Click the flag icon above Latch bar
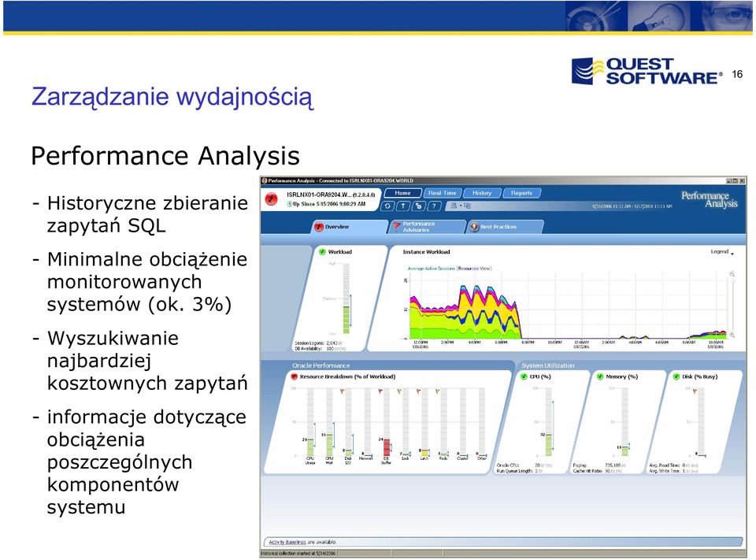This screenshot has width=756, height=560. point(418,391)
